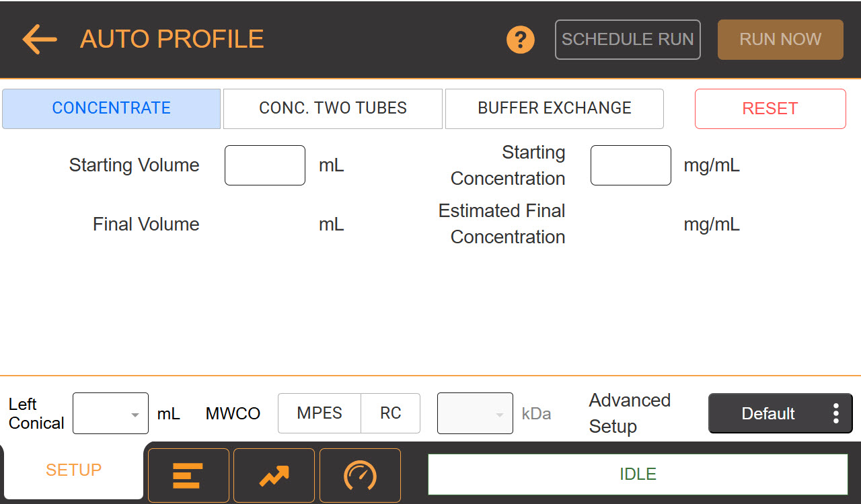The height and width of the screenshot is (504, 861).
Task: Click the RESET button
Action: click(x=770, y=108)
